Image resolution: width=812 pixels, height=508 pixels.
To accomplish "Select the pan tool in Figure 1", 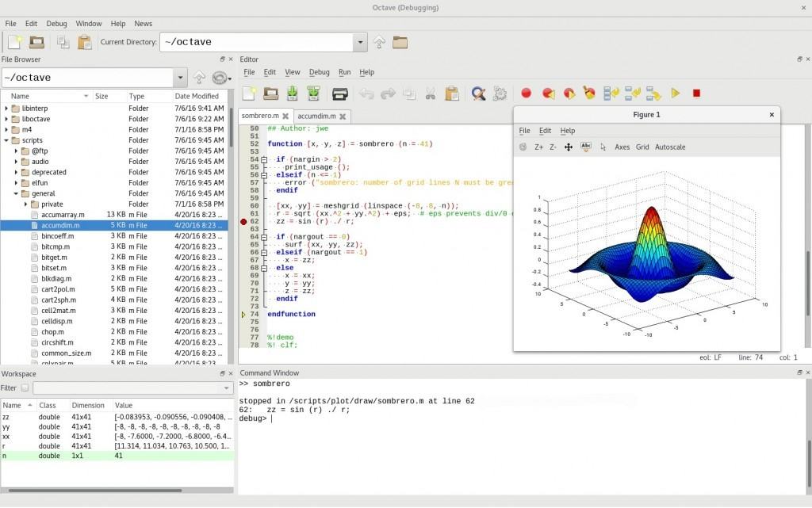I will click(569, 147).
